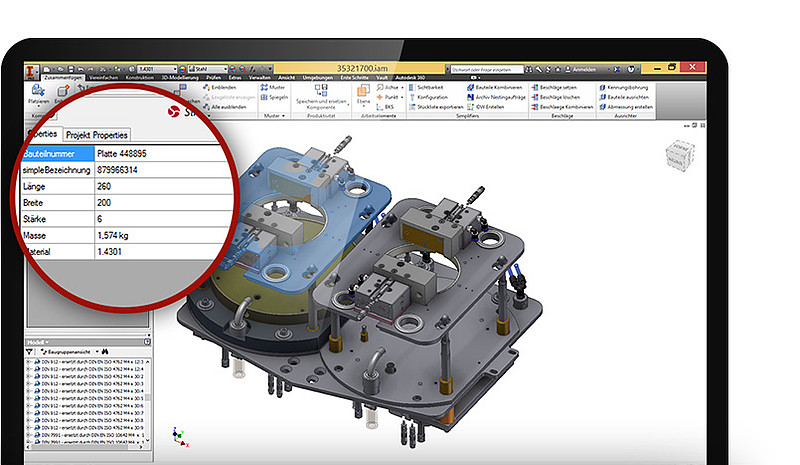This screenshot has width=800, height=465.
Task: Click the BKS coordinate system tool
Action: coord(385,107)
